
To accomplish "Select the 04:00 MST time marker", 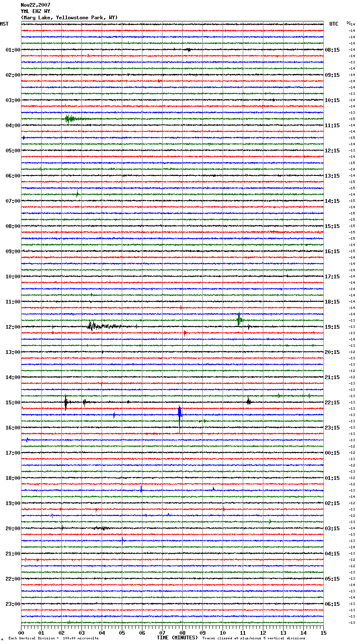I will coord(13,126).
